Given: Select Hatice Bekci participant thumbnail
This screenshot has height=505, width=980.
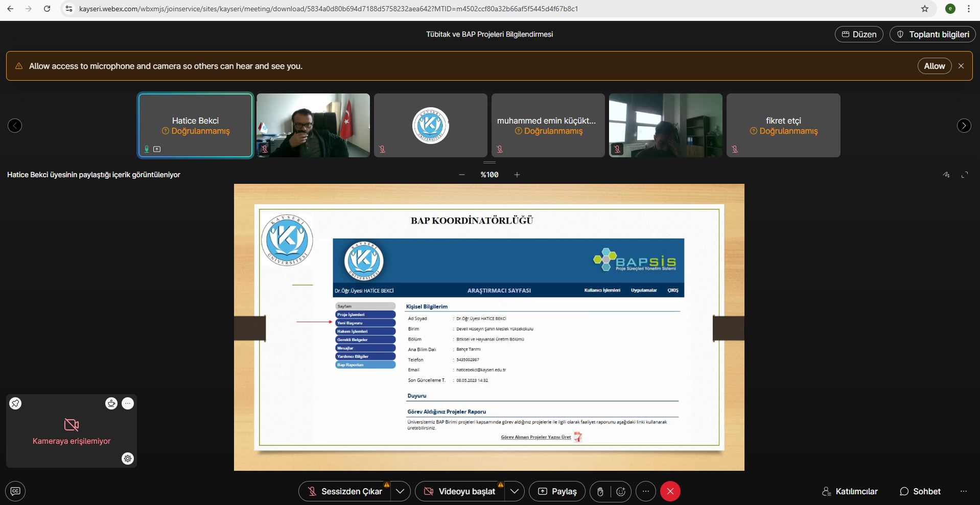Looking at the screenshot, I should pyautogui.click(x=195, y=125).
